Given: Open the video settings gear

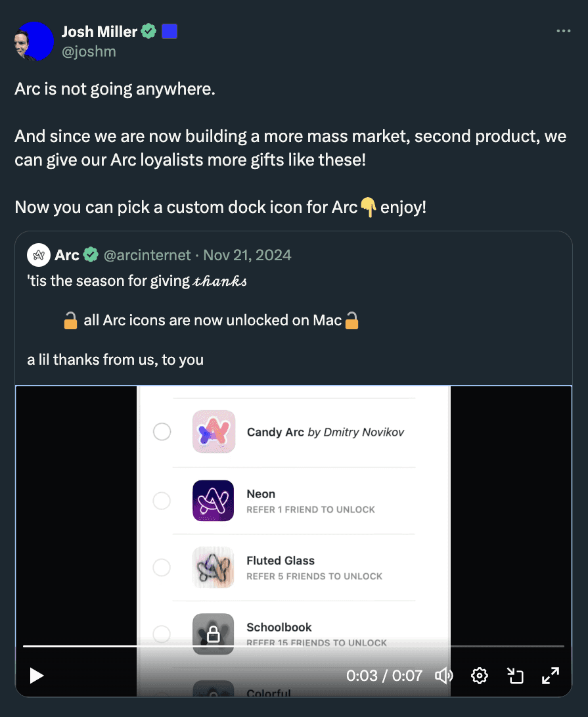Looking at the screenshot, I should click(x=479, y=676).
